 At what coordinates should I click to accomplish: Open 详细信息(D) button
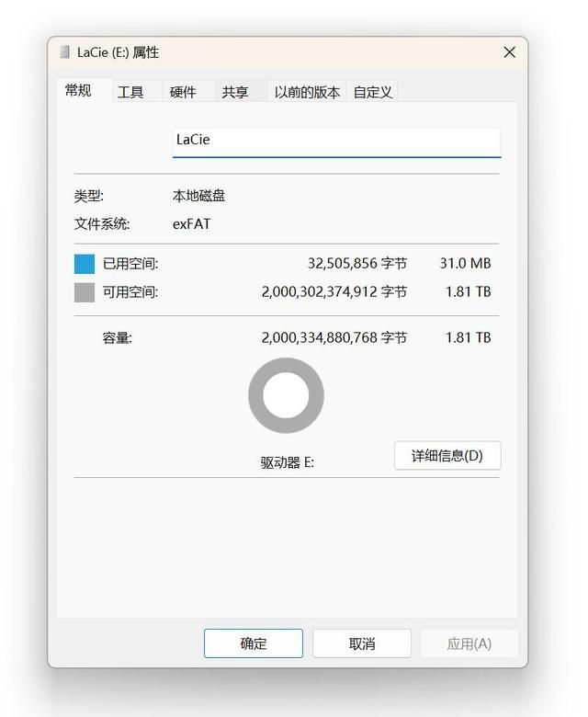(447, 455)
